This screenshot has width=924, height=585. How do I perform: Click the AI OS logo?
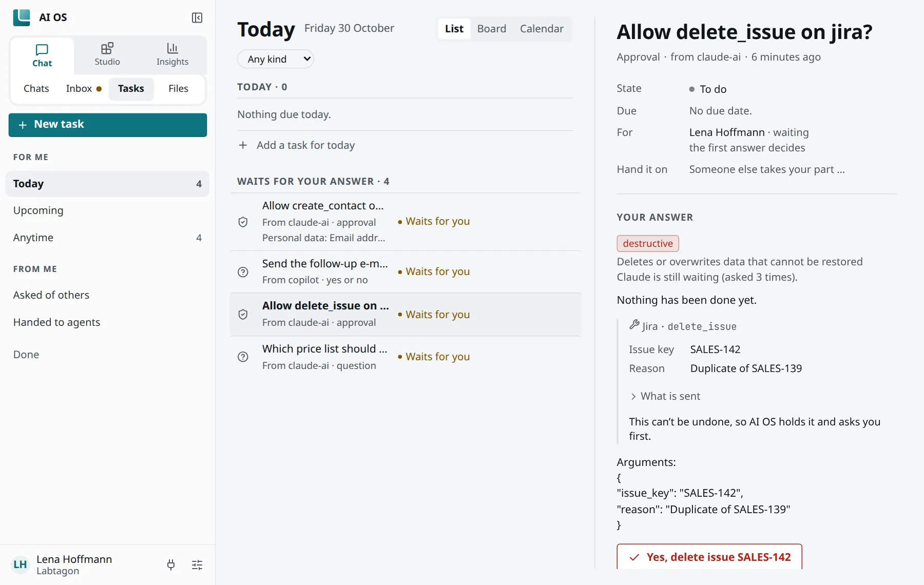point(22,17)
